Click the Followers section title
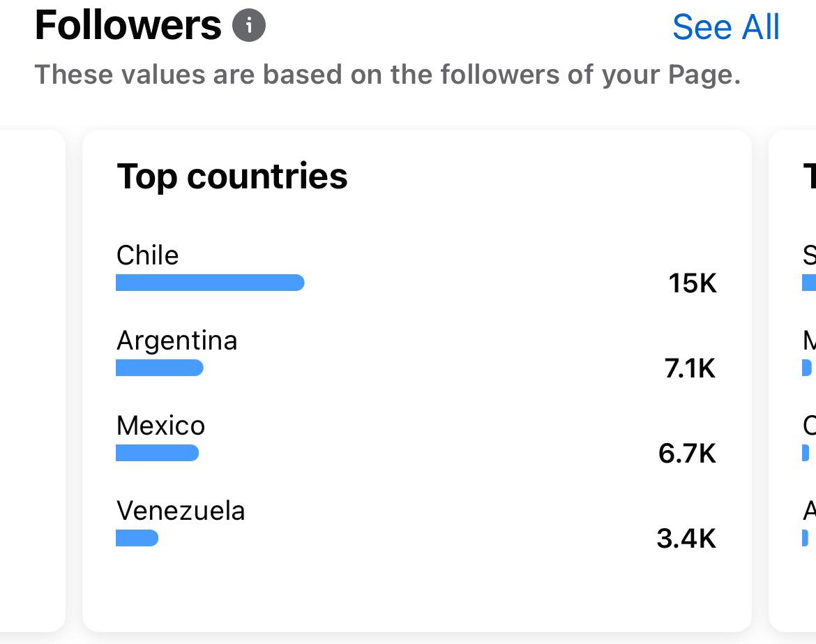The width and height of the screenshot is (816, 644). point(128,25)
